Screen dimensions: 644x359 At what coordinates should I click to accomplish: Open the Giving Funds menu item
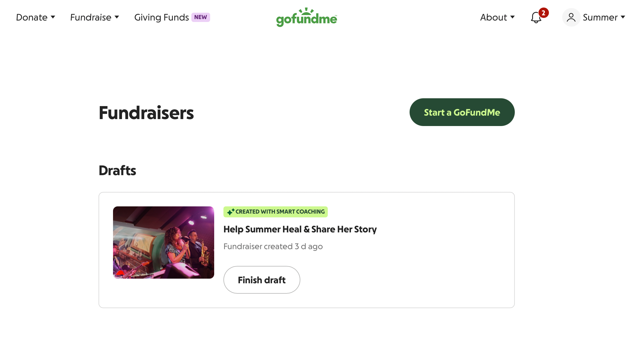click(x=161, y=17)
